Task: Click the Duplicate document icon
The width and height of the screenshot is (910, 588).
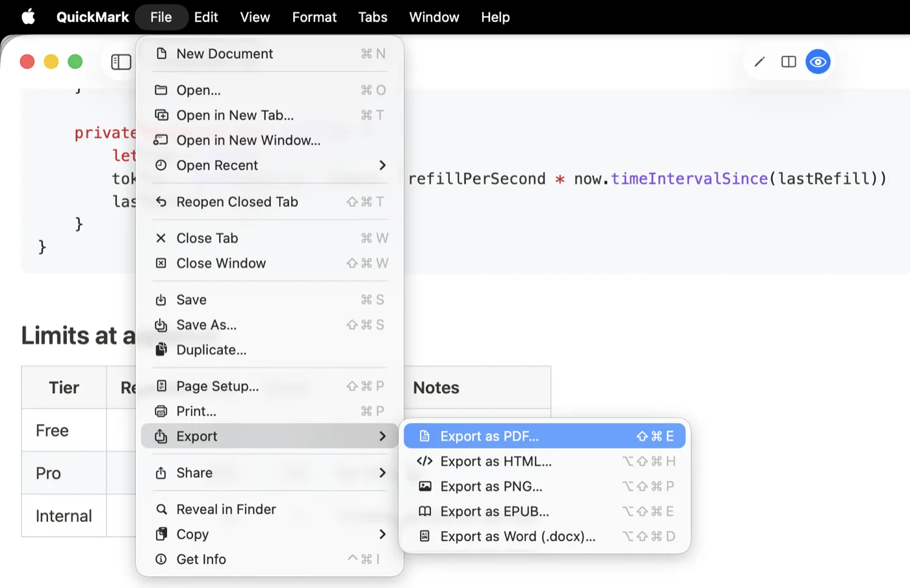Action: click(161, 350)
